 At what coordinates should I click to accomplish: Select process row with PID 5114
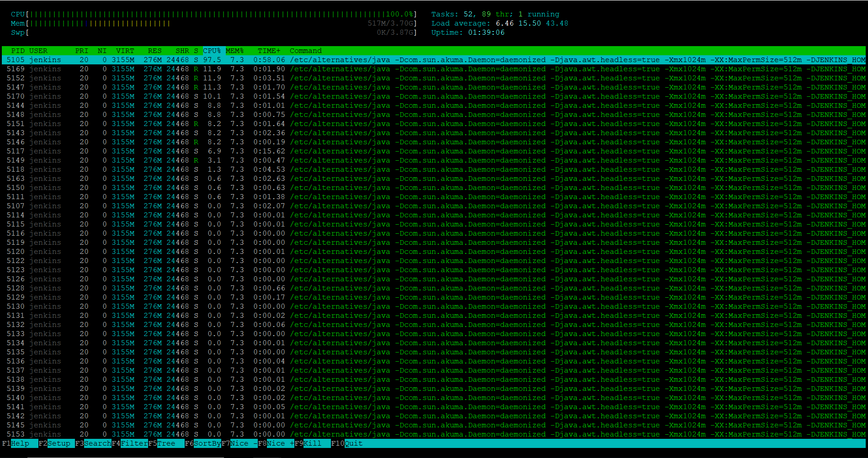[x=434, y=215]
